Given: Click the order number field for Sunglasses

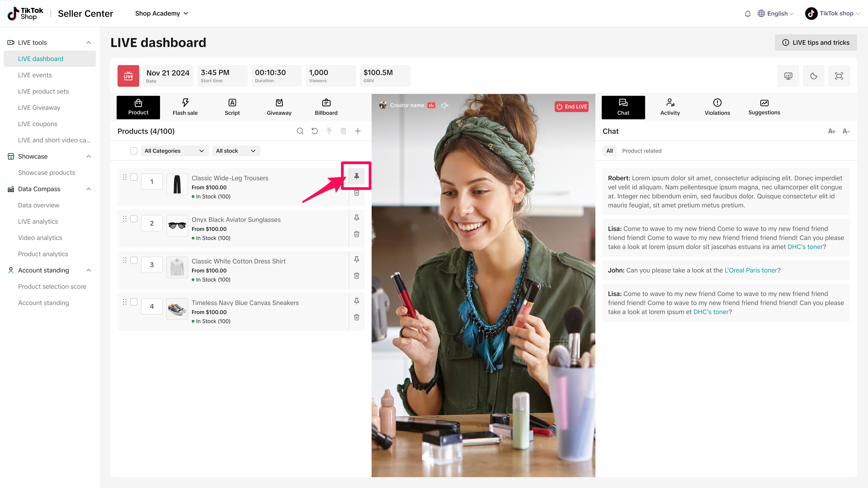Looking at the screenshot, I should coord(152,223).
